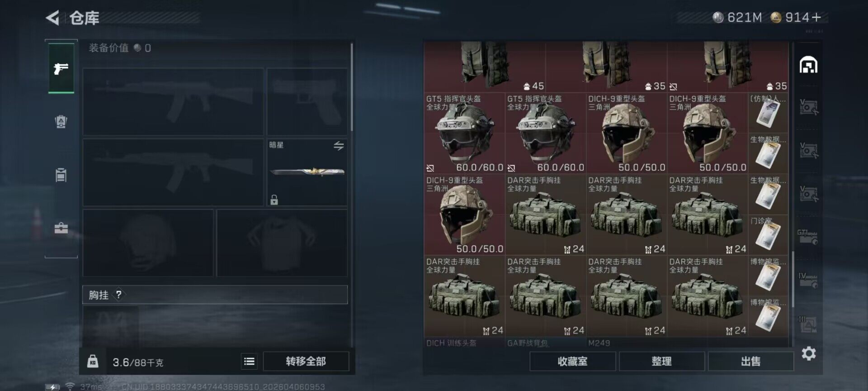Viewport: 868px width, 391px height.
Task: Open the 胸挂 help question mark
Action: (x=118, y=295)
